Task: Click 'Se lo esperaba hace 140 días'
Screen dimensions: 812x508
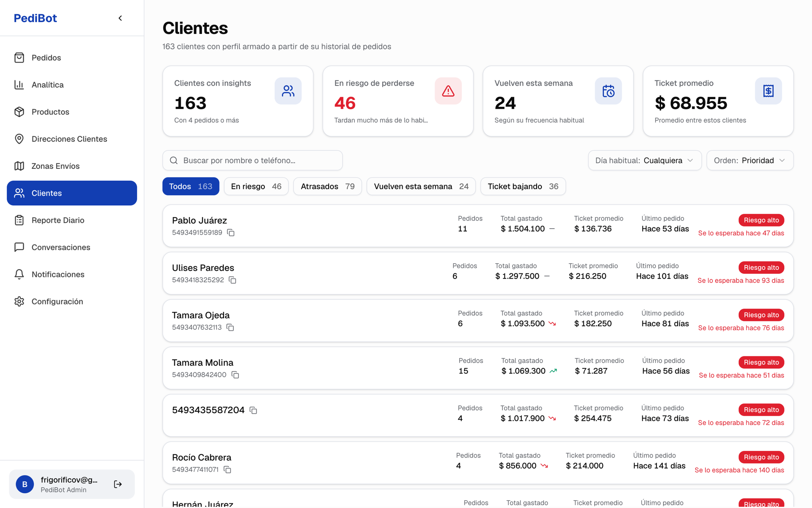Action: [739, 470]
